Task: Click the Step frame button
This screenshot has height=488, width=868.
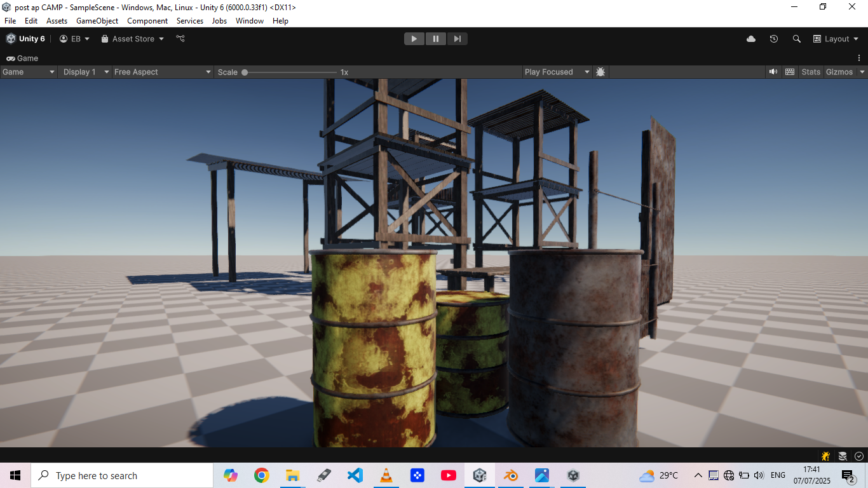Action: tap(458, 39)
